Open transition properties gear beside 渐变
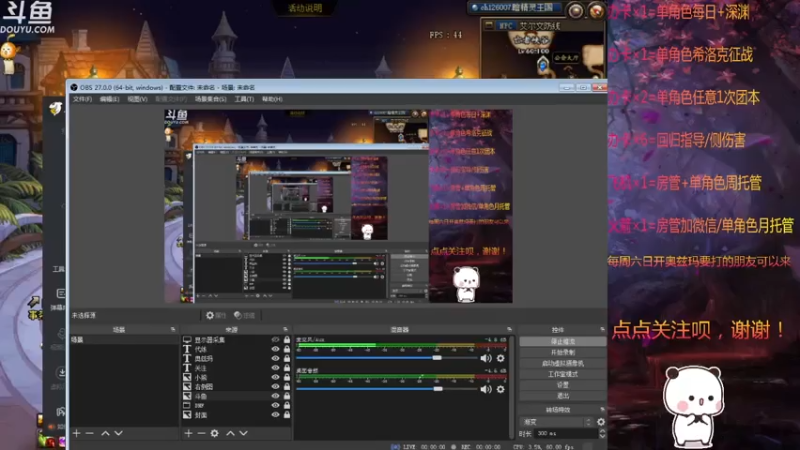 [x=601, y=422]
